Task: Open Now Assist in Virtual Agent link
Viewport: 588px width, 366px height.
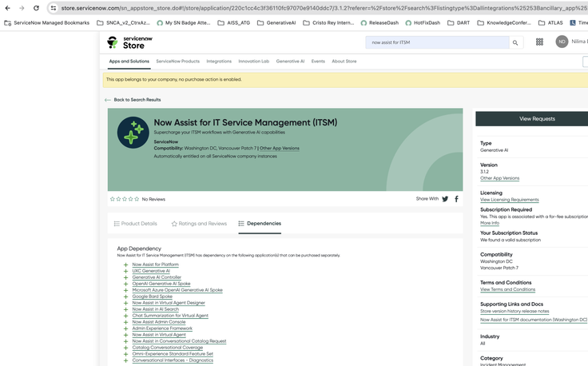Action: (x=159, y=335)
